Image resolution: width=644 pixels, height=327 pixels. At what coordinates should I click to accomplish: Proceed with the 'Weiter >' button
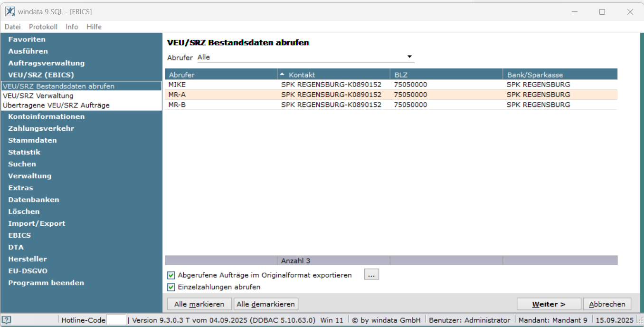click(x=549, y=304)
